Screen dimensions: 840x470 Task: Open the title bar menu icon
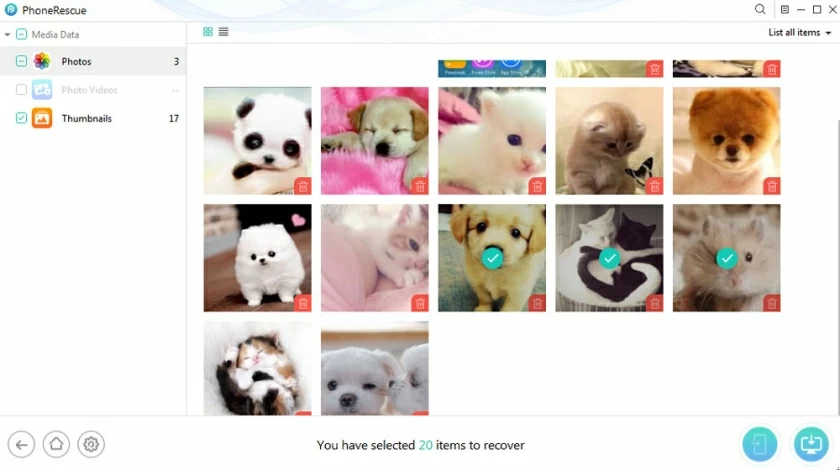click(784, 10)
